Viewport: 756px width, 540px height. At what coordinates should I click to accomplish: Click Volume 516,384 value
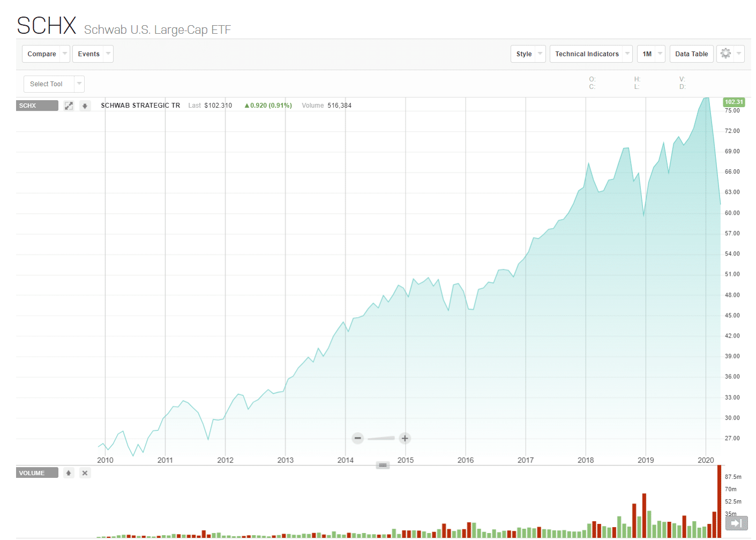tap(327, 106)
